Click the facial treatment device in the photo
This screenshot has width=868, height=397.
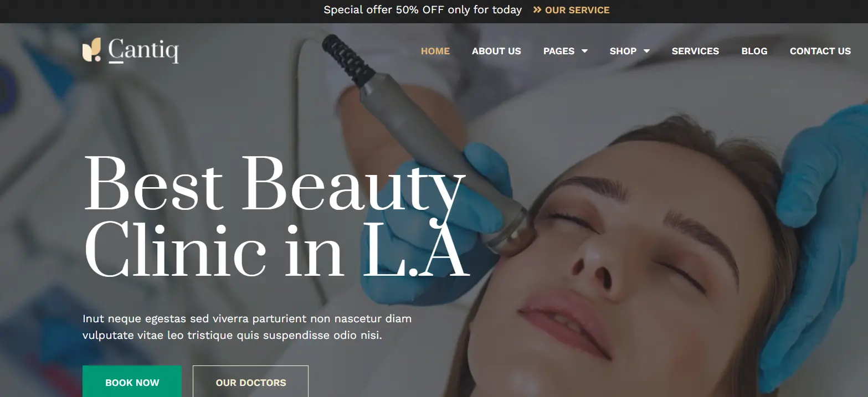coord(421,138)
